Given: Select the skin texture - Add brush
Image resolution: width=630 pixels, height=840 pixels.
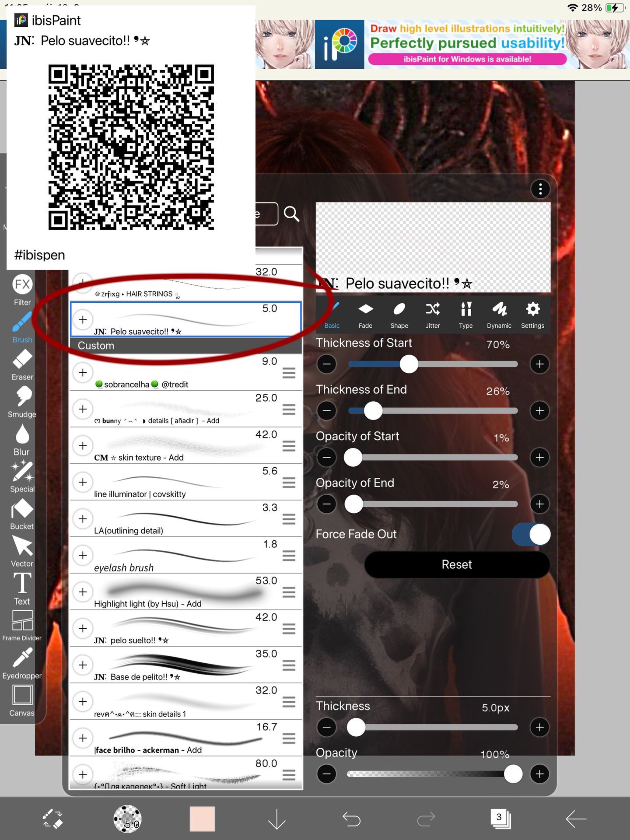Looking at the screenshot, I should click(186, 445).
